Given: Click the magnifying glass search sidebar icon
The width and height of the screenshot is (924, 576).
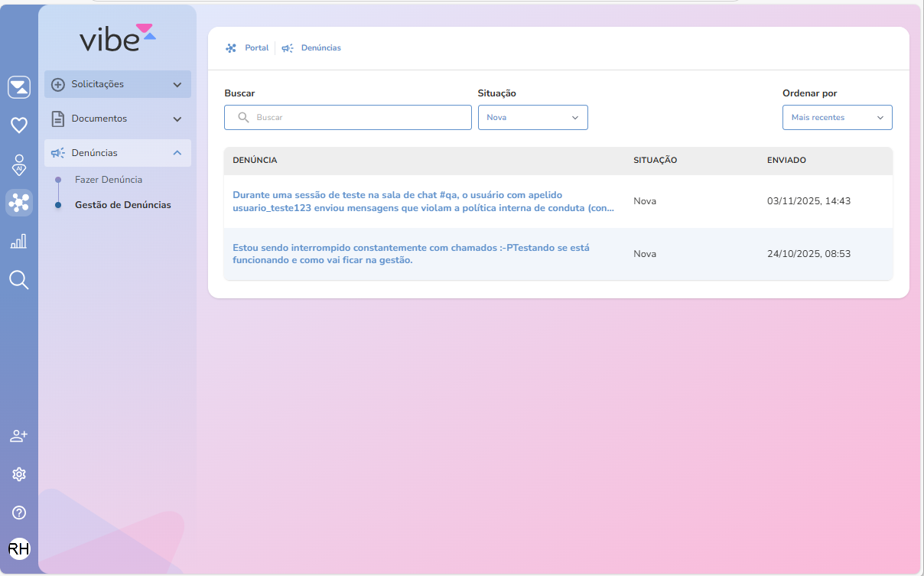Looking at the screenshot, I should click(19, 280).
